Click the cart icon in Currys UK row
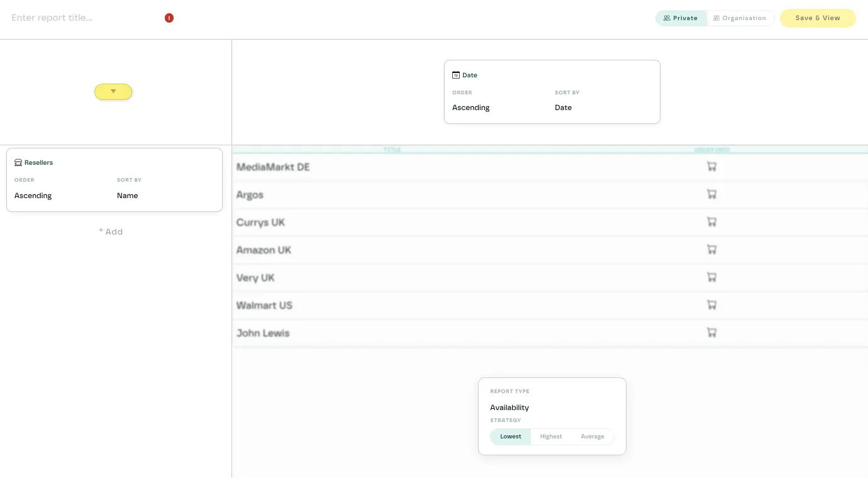The image size is (868, 478). click(x=712, y=222)
